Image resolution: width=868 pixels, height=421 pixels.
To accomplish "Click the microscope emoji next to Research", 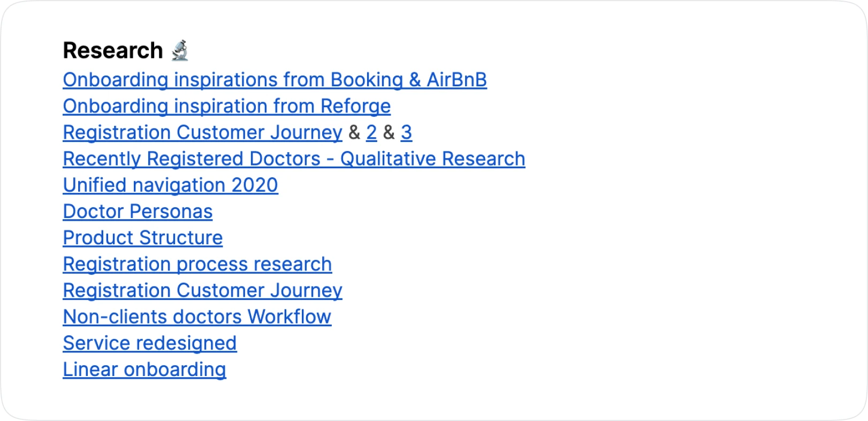I will (x=180, y=49).
